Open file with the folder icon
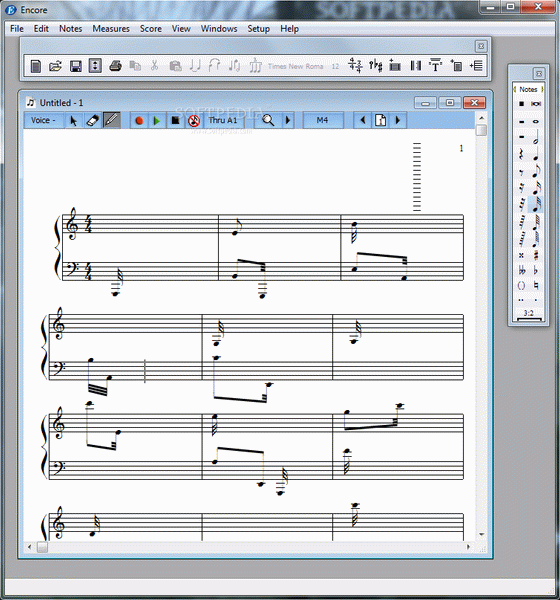 coord(56,66)
